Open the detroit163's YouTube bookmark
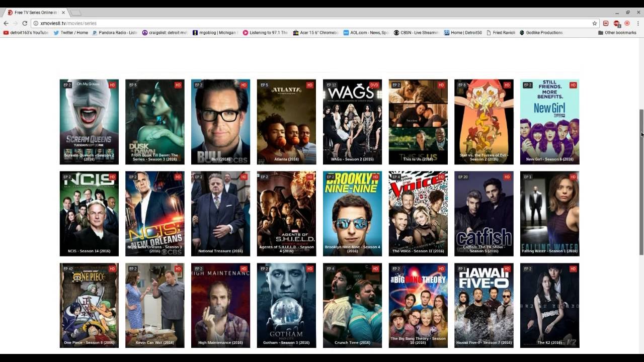 (x=26, y=33)
